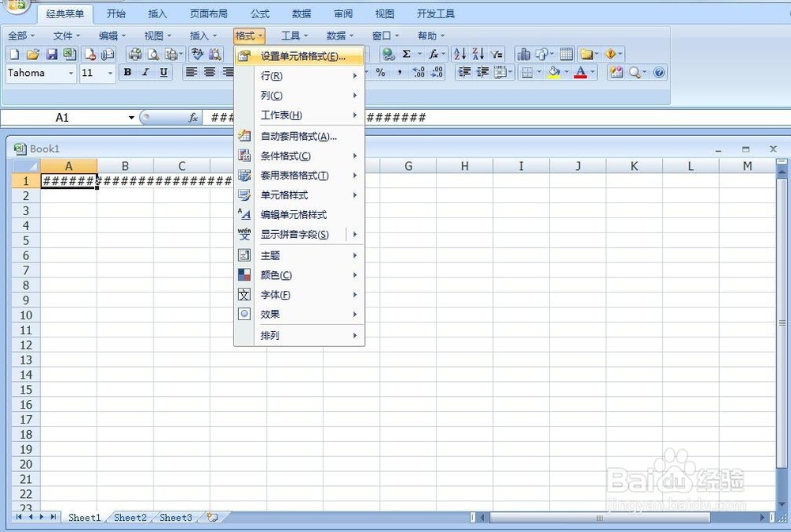Select 设置单元格格式(E)... menu item
The height and width of the screenshot is (532, 791).
click(300, 56)
